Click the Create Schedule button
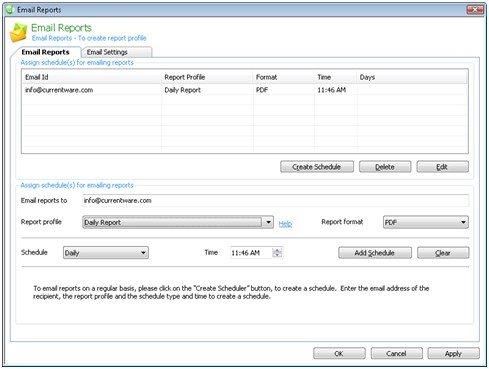 pyautogui.click(x=317, y=167)
